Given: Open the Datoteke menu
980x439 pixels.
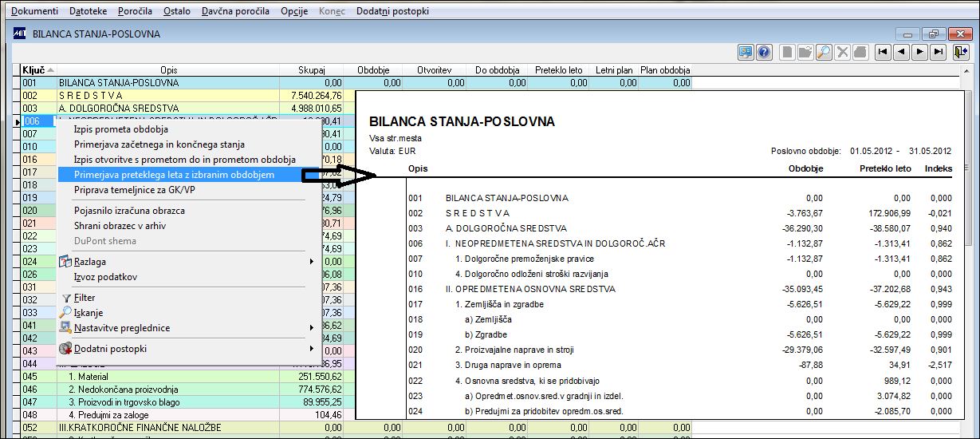Looking at the screenshot, I should point(88,11).
